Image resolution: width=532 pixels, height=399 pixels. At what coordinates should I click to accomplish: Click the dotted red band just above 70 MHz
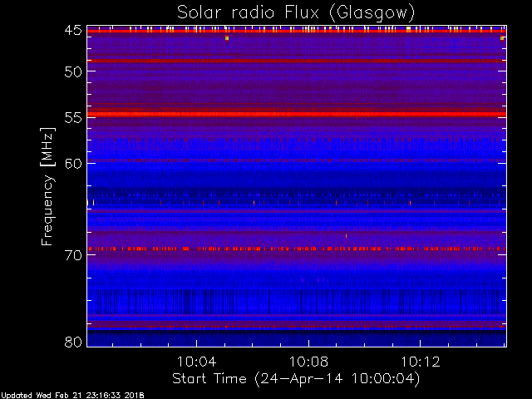pyautogui.click(x=297, y=249)
